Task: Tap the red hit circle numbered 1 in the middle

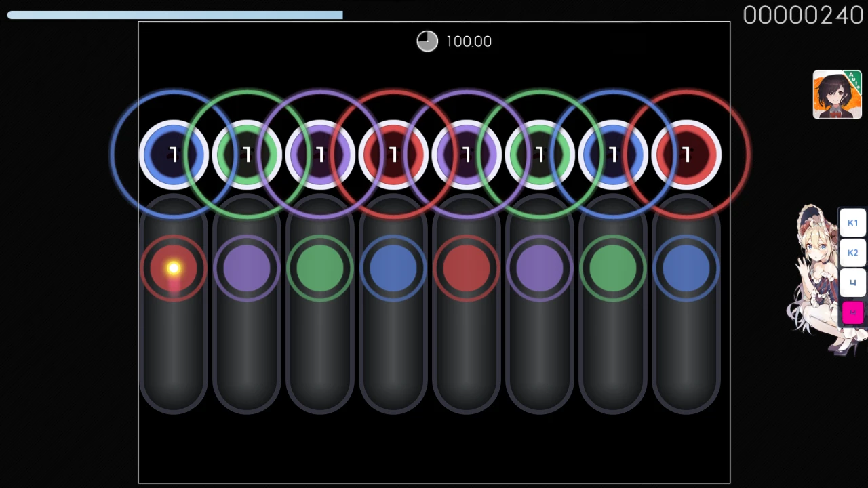Action: tap(393, 155)
